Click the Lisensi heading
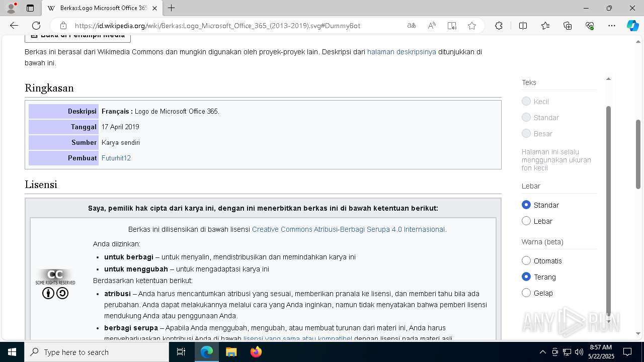This screenshot has height=362, width=644. click(x=41, y=185)
